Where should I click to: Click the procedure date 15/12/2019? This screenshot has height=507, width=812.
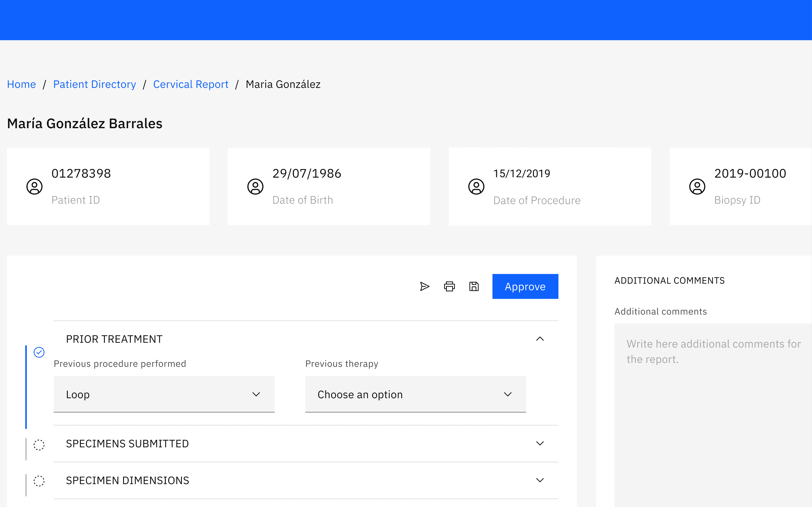click(522, 173)
